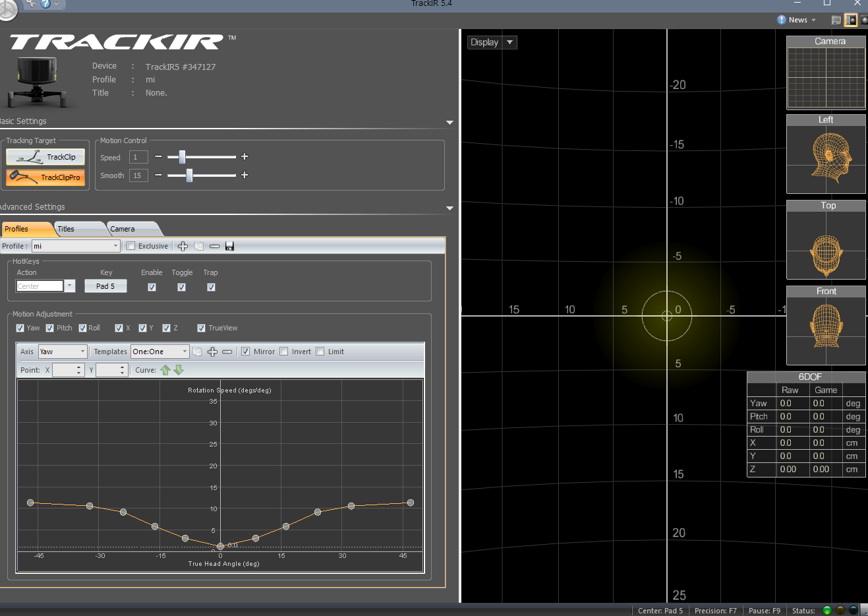The height and width of the screenshot is (616, 868).
Task: Collapse the Basic Settings section
Action: [x=449, y=122]
